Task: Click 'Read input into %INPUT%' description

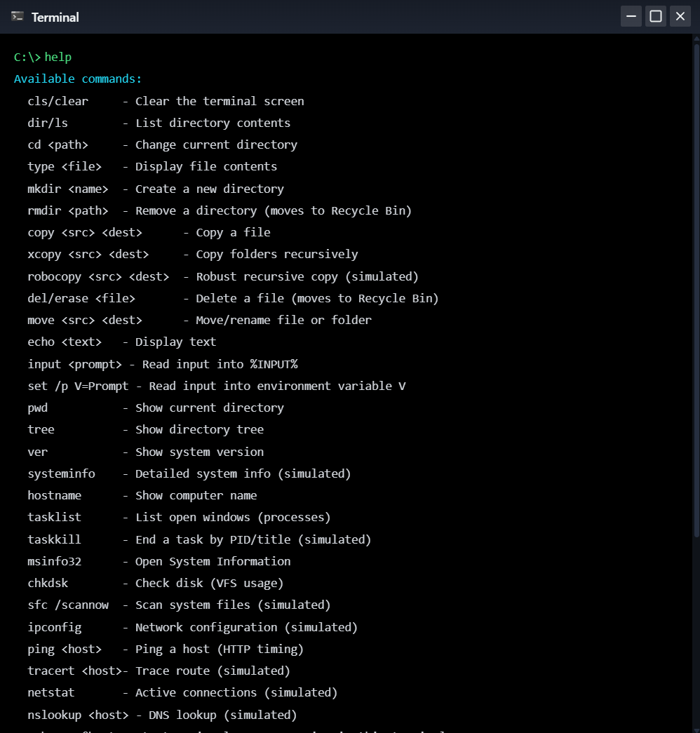Action: pyautogui.click(x=220, y=364)
